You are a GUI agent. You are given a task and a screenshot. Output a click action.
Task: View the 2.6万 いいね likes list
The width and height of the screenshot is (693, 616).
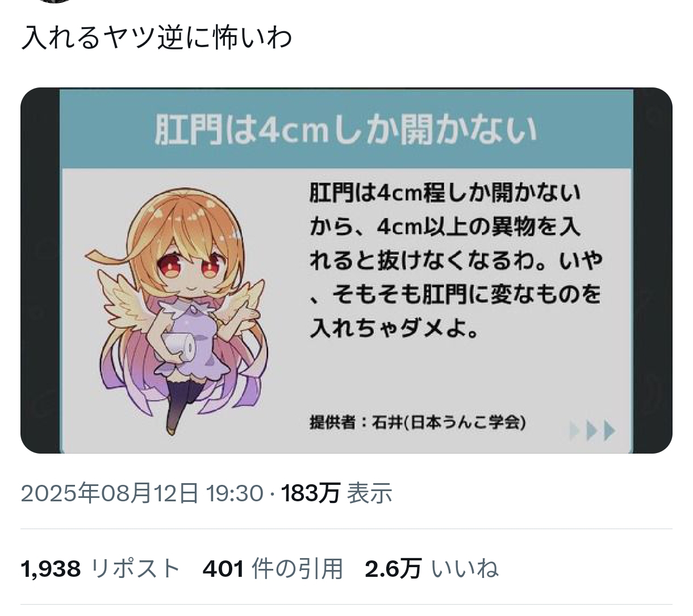(432, 568)
